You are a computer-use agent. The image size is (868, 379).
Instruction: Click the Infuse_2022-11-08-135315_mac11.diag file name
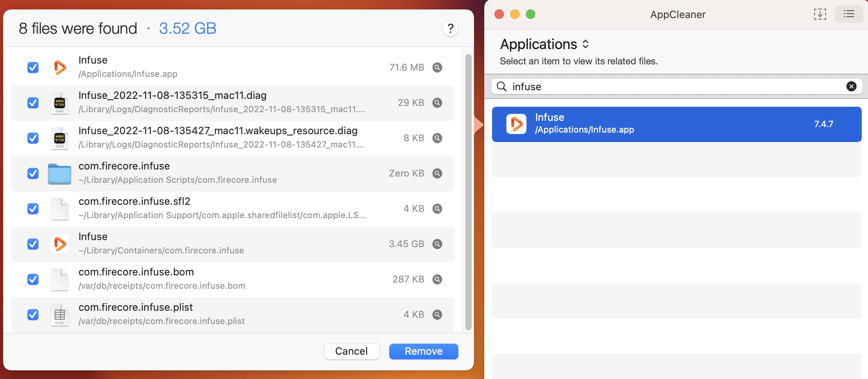(173, 95)
